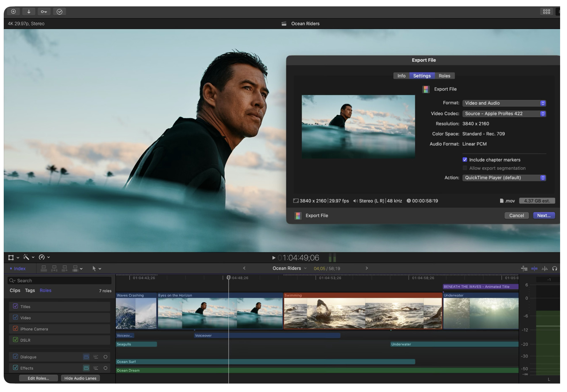Screen dimensions: 567x392
Task: Open the retime speedometer icon
Action: 42,257
